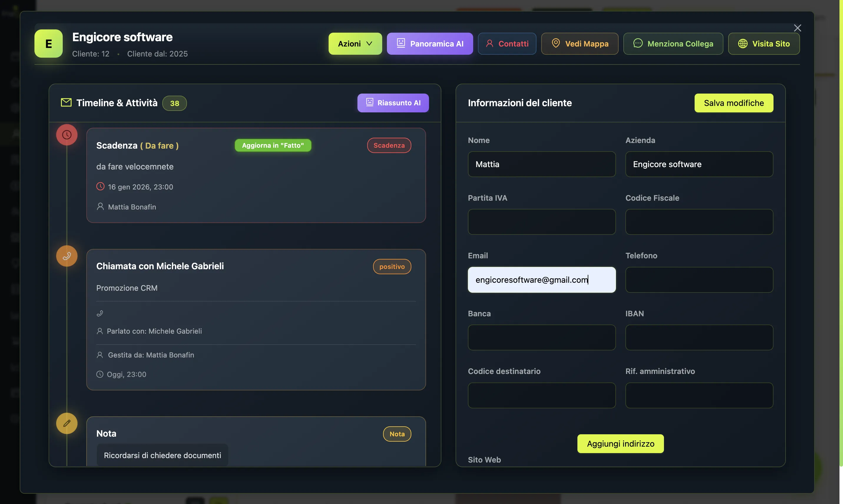843x504 pixels.
Task: Mark Scadenza as done via Aggiorna in "Fatto"
Action: pos(273,145)
